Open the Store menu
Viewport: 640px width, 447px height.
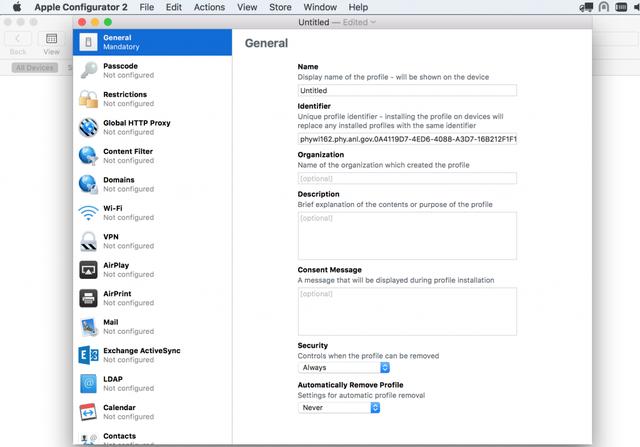[279, 7]
